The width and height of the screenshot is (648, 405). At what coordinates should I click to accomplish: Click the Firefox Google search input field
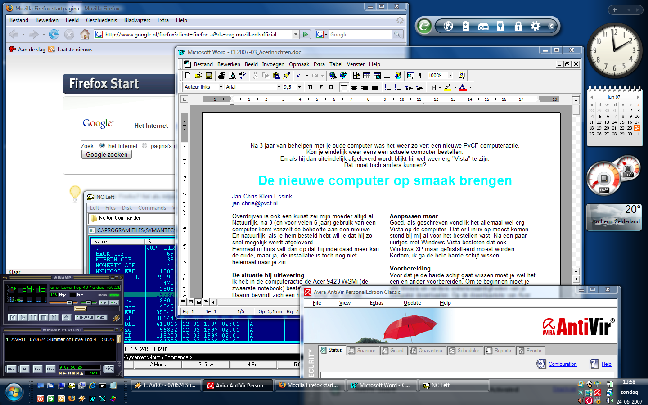tap(360, 34)
